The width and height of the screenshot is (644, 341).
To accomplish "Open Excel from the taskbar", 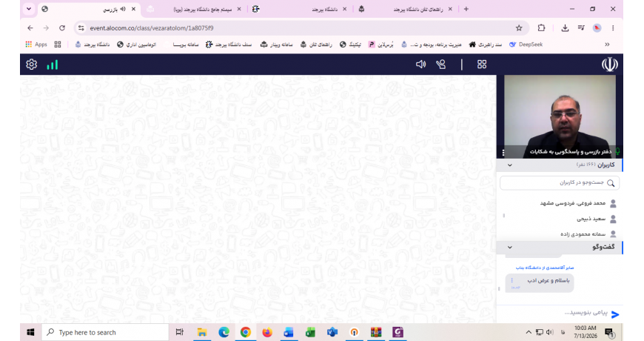I will coord(310,332).
